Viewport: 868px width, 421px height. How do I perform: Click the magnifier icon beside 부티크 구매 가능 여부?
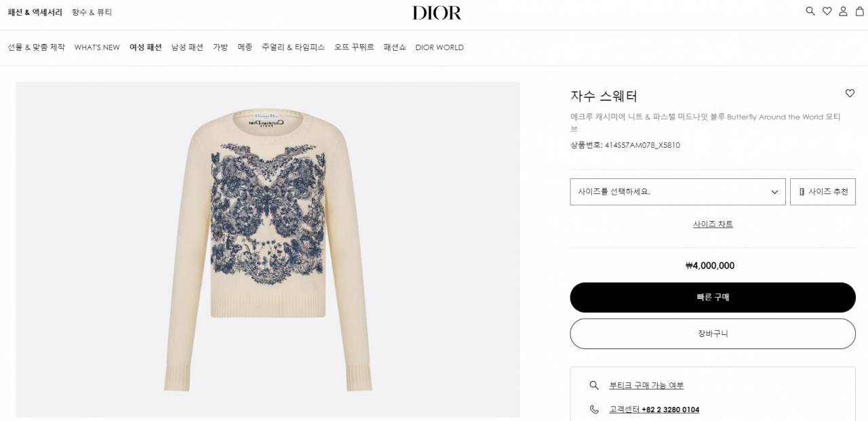point(594,385)
